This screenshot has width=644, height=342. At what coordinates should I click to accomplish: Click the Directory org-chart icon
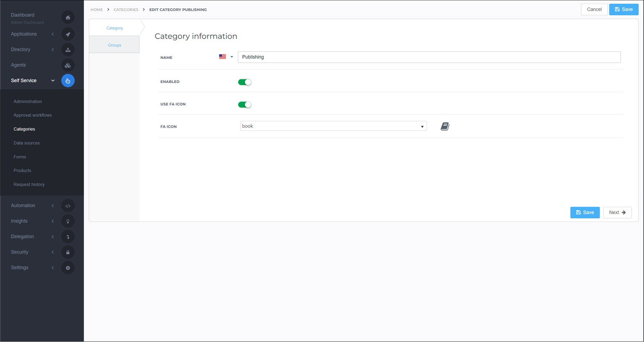pyautogui.click(x=68, y=50)
